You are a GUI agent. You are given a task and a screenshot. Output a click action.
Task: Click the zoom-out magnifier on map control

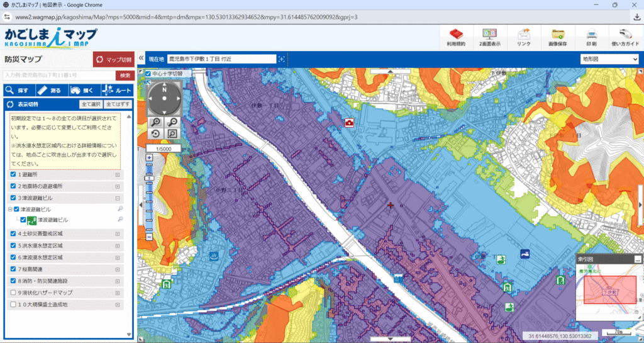(x=172, y=122)
